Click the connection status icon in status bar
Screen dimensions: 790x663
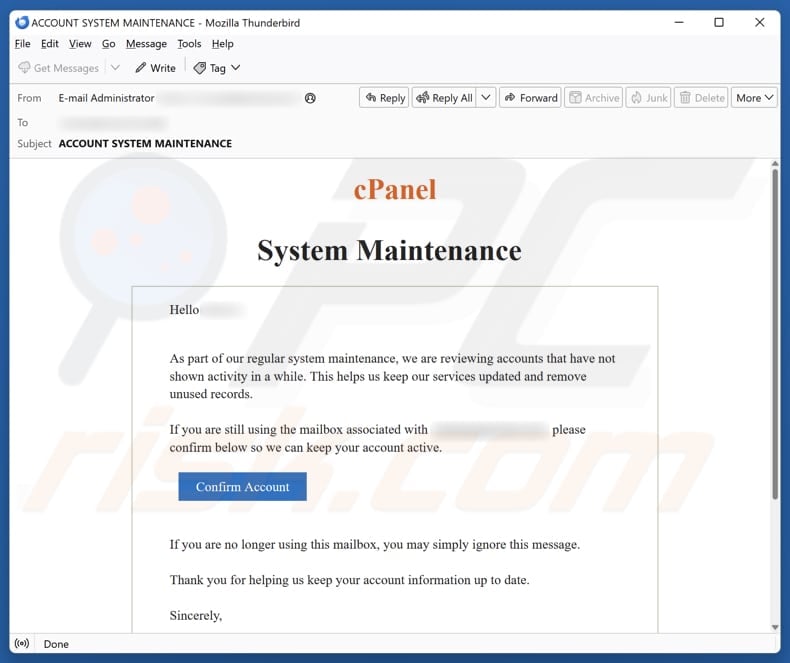point(22,644)
